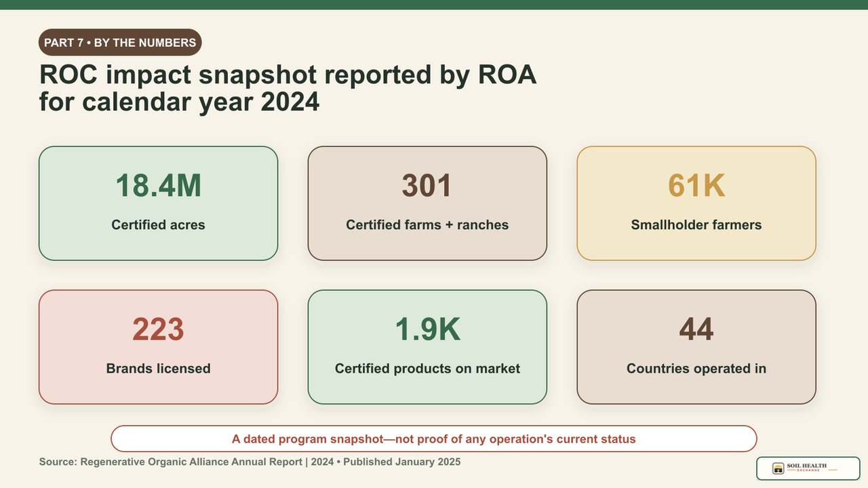Click the Regenerative Organic Alliance source citation
This screenshot has width=868, height=488.
pyautogui.click(x=250, y=462)
